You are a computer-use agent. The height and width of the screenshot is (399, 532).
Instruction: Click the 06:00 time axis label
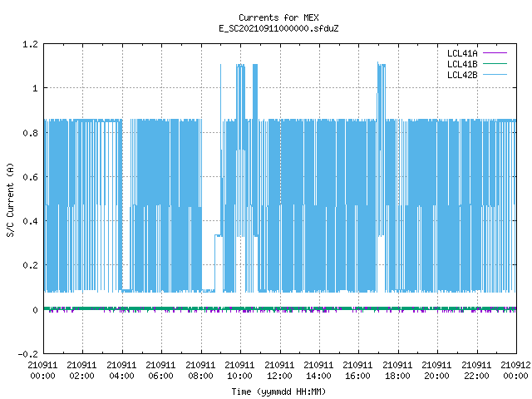160,370
